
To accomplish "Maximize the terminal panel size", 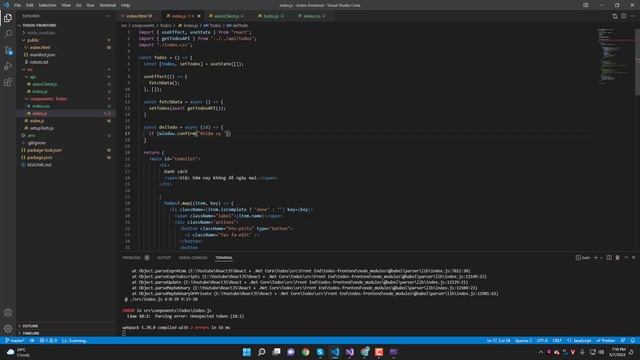I will pyautogui.click(x=626, y=258).
